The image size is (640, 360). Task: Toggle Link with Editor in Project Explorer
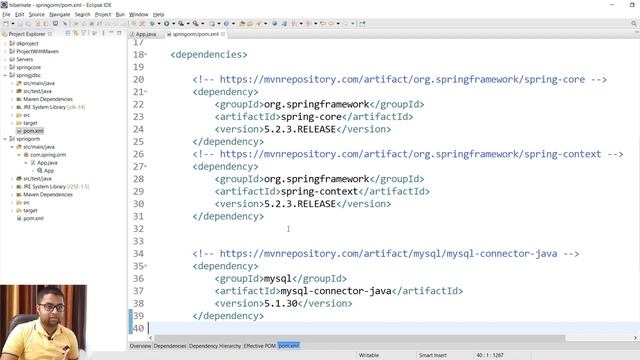(x=76, y=33)
